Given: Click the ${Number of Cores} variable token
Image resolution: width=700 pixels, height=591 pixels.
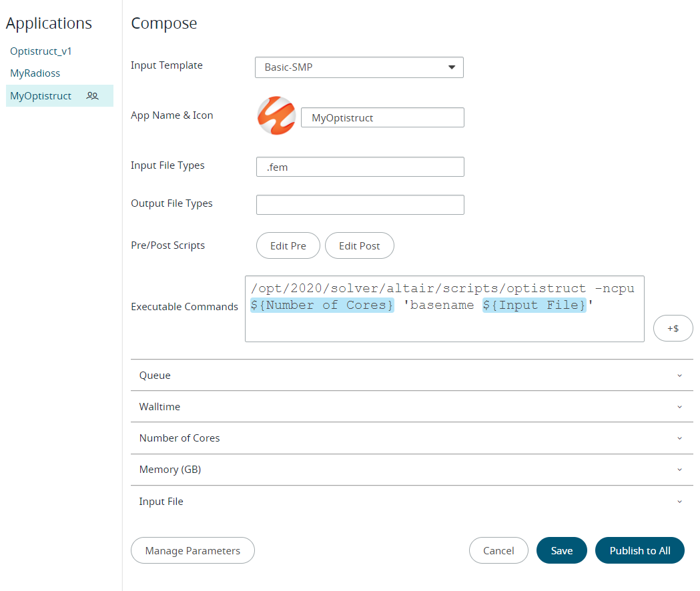Looking at the screenshot, I should 322,306.
